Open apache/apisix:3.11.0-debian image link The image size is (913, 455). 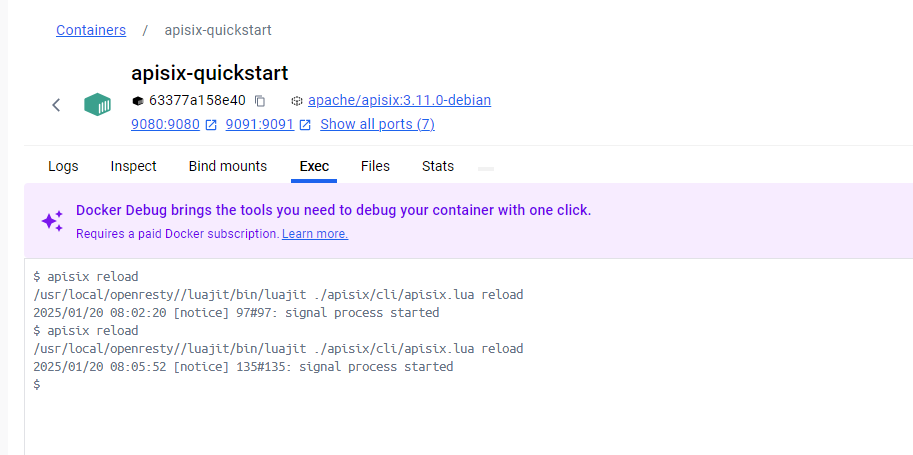(399, 100)
